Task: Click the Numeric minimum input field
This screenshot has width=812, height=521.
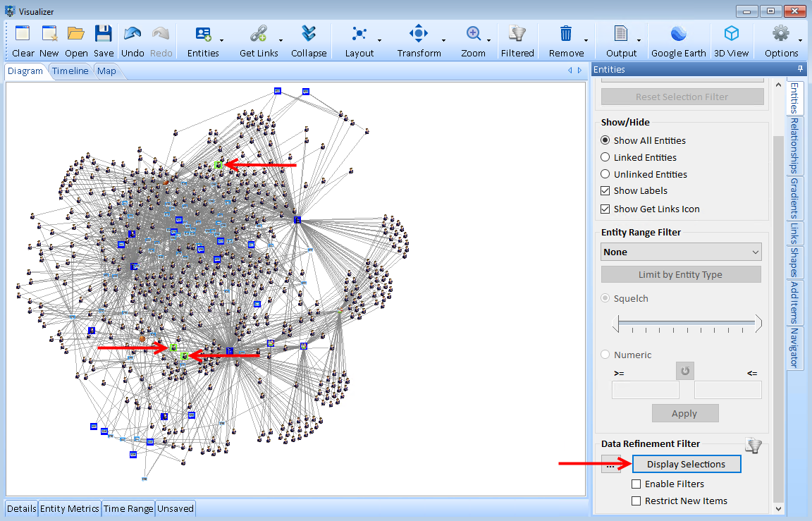Action: [x=645, y=390]
